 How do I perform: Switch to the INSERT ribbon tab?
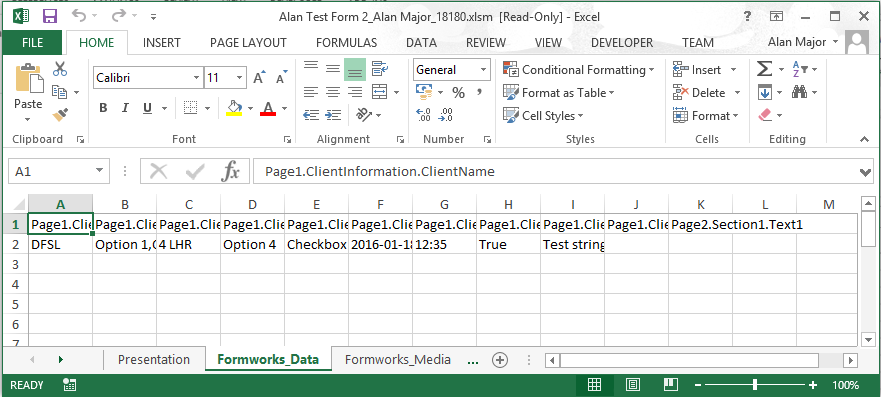point(162,43)
